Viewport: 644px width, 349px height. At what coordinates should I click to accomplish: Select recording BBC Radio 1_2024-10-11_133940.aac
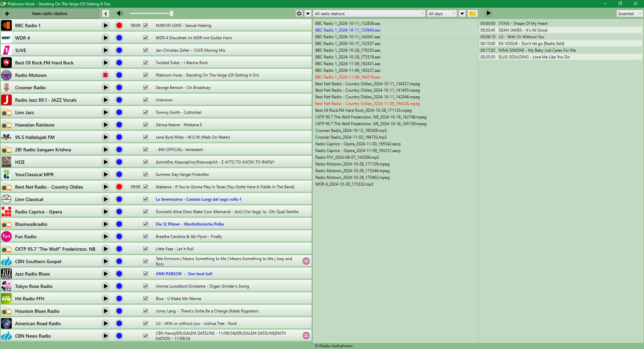[348, 30]
